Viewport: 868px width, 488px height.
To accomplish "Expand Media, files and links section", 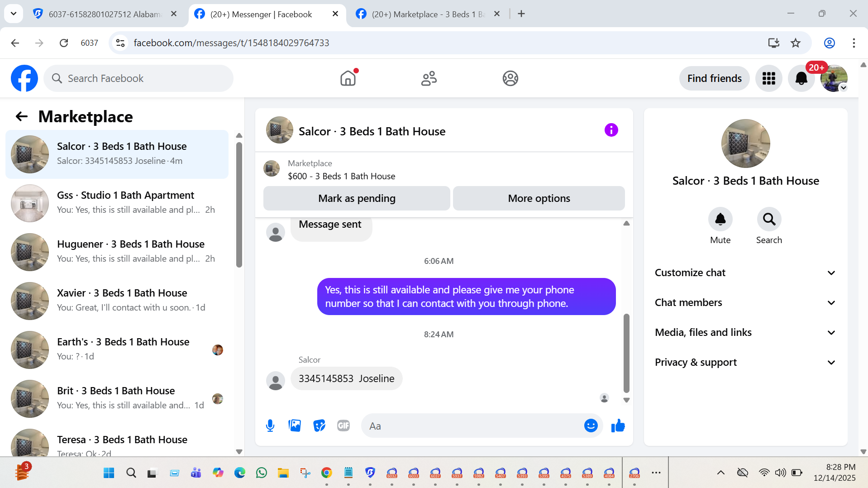I will point(745,332).
